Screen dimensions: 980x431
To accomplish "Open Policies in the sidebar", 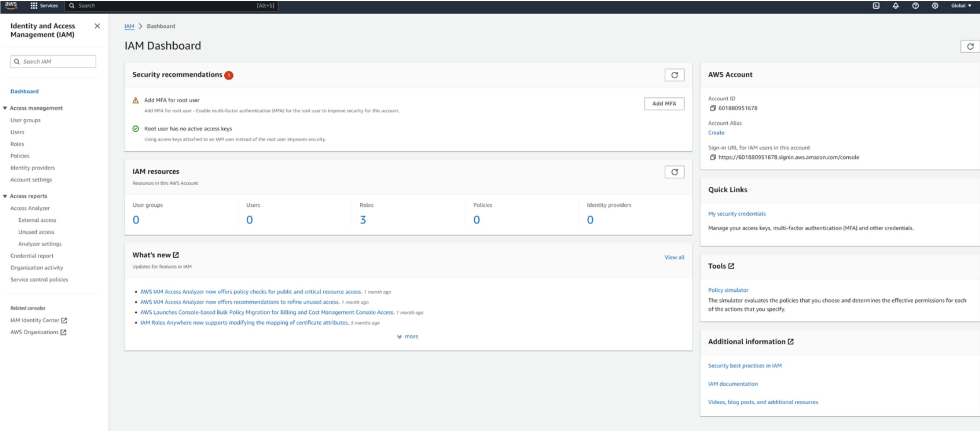I will 20,156.
